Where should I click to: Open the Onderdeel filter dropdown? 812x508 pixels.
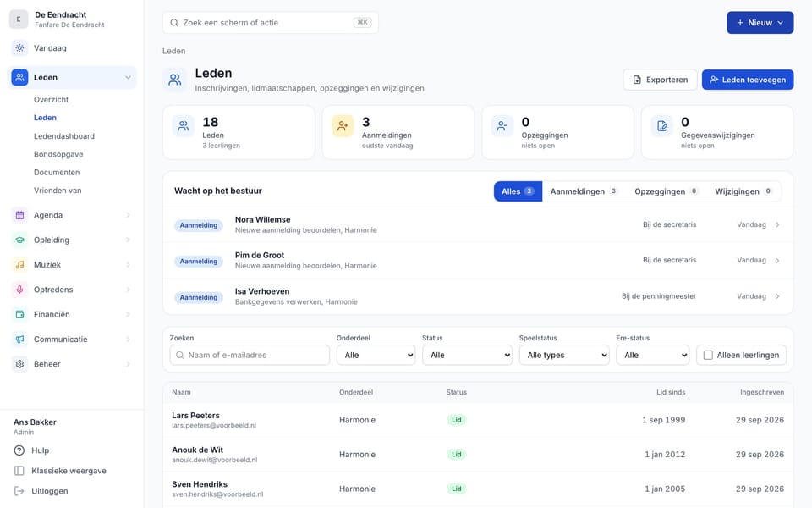point(376,355)
